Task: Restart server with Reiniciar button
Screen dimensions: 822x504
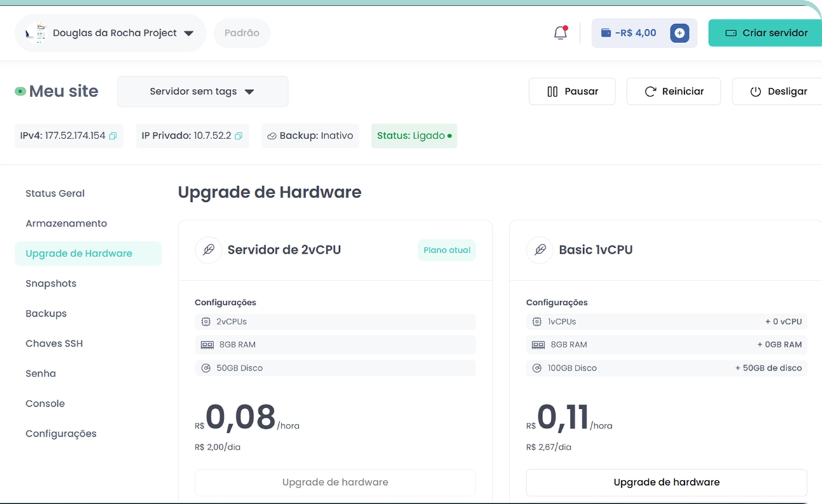Action: click(x=673, y=91)
